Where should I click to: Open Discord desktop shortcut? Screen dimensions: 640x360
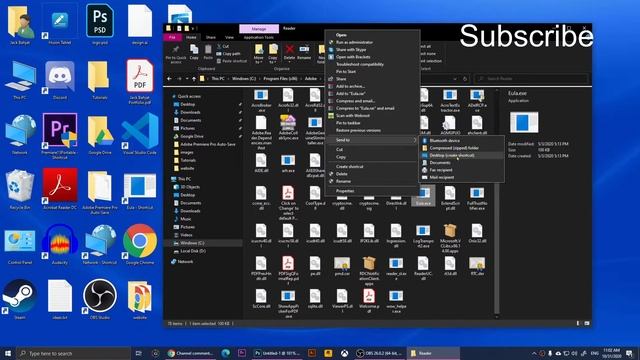tap(60, 80)
